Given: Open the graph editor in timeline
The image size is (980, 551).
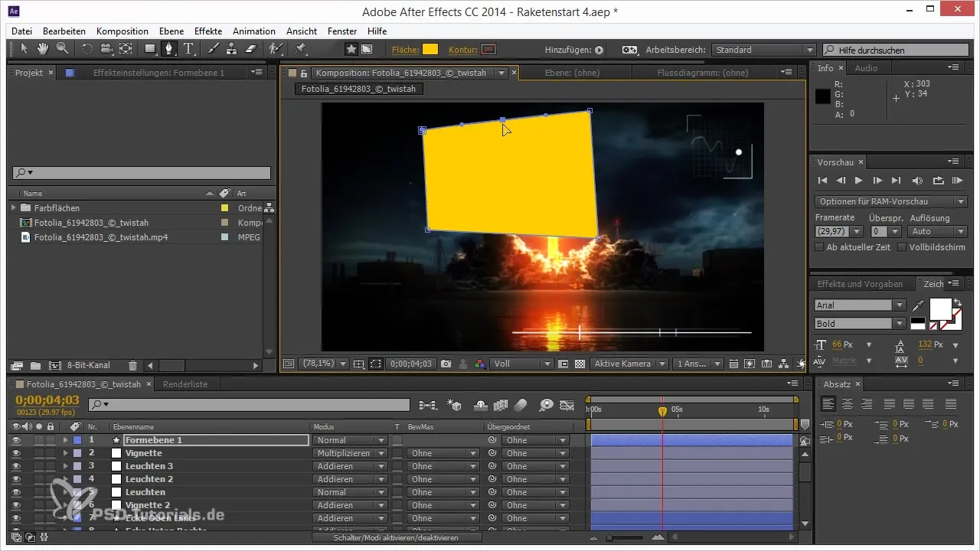Looking at the screenshot, I should click(x=567, y=404).
